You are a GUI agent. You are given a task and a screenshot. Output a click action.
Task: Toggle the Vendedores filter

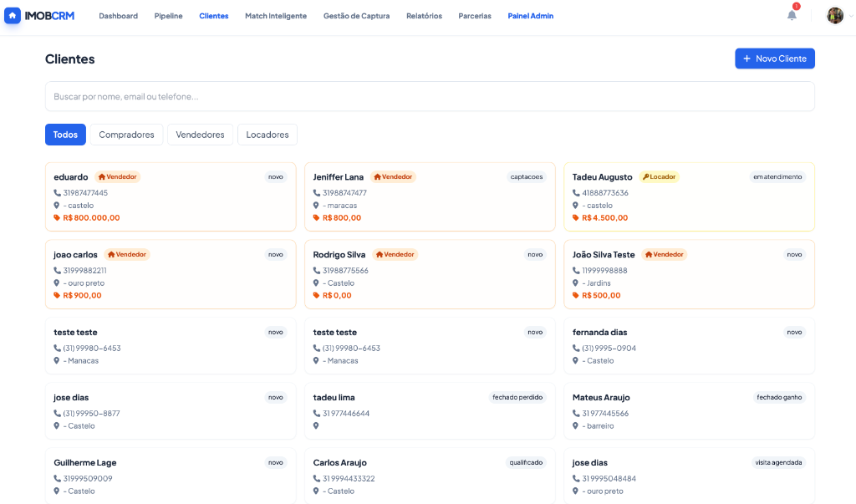200,135
